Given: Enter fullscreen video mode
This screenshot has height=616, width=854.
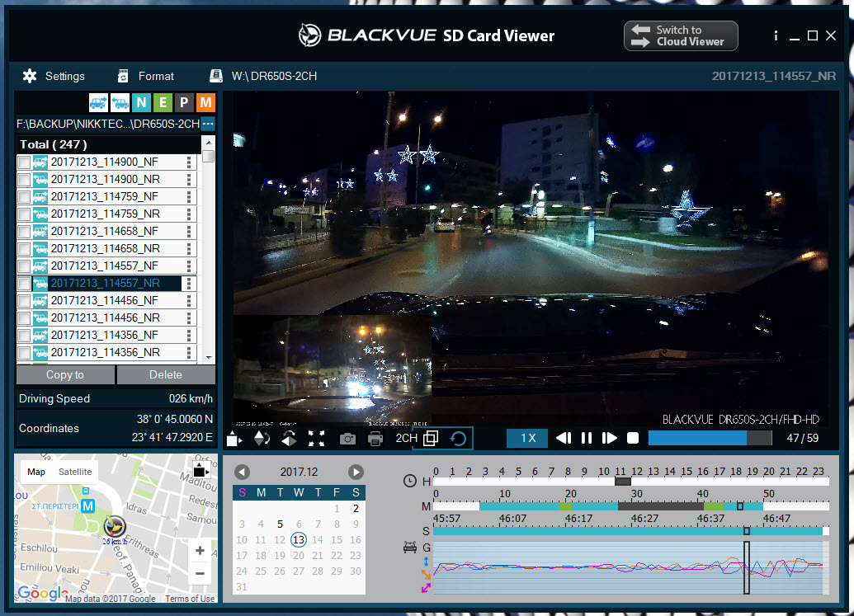Looking at the screenshot, I should point(317,438).
